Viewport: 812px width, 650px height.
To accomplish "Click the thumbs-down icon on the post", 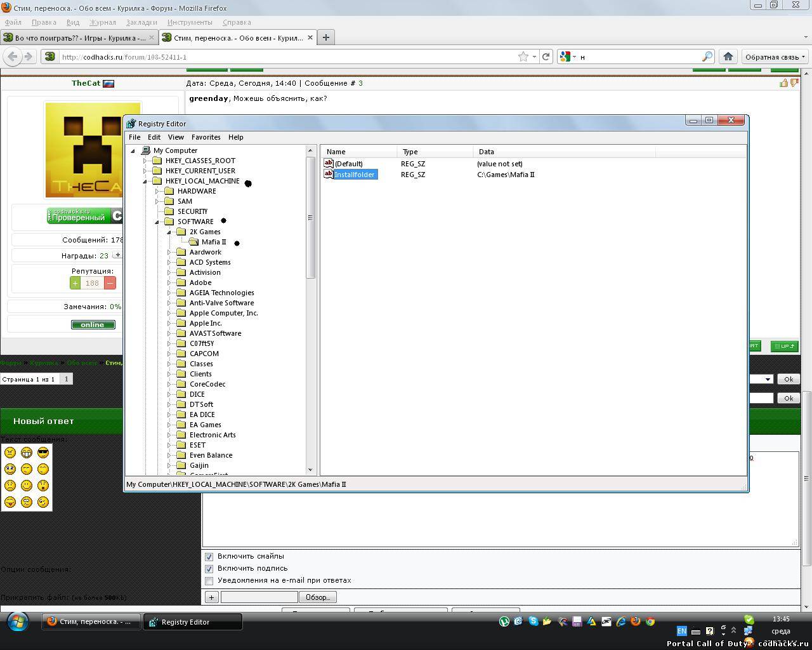I will 794,83.
